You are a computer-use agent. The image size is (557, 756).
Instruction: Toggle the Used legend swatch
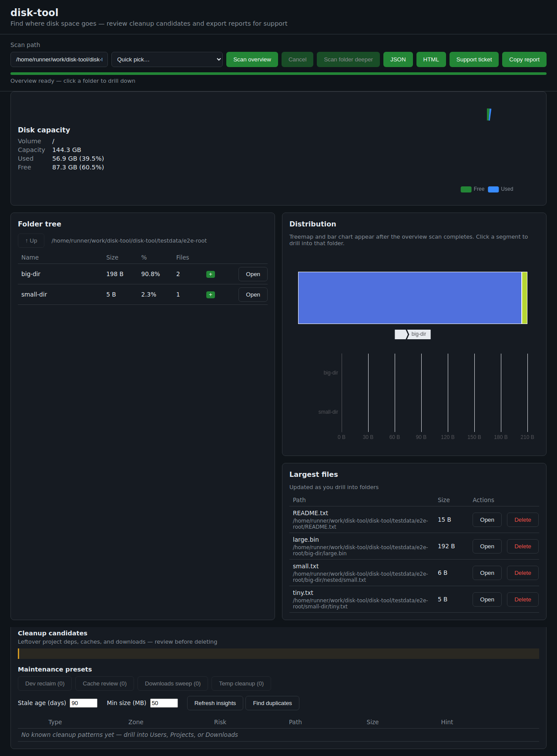493,189
